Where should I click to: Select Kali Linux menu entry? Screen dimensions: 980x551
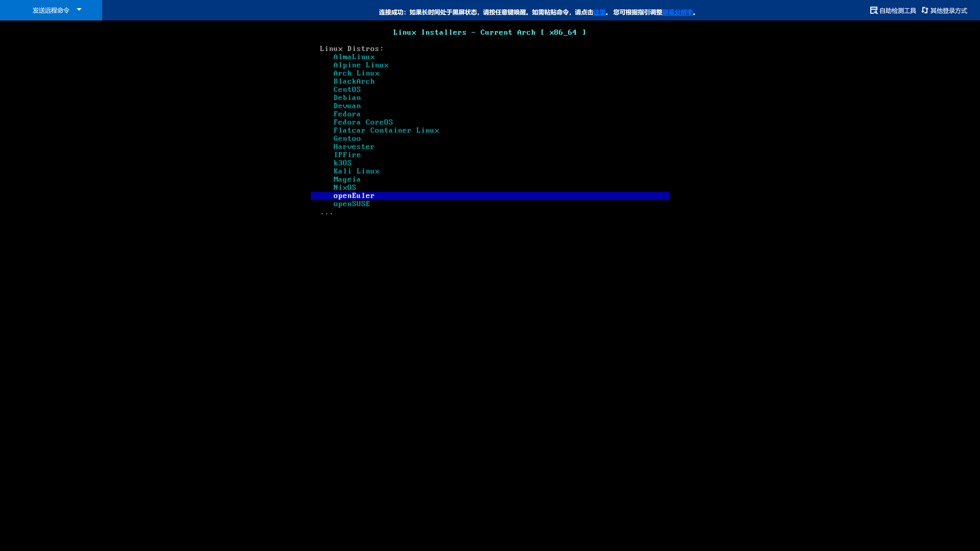pyautogui.click(x=356, y=171)
